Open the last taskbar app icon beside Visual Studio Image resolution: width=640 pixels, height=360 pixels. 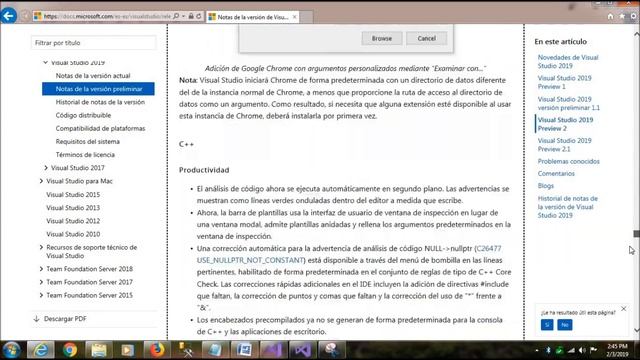pyautogui.click(x=331, y=350)
